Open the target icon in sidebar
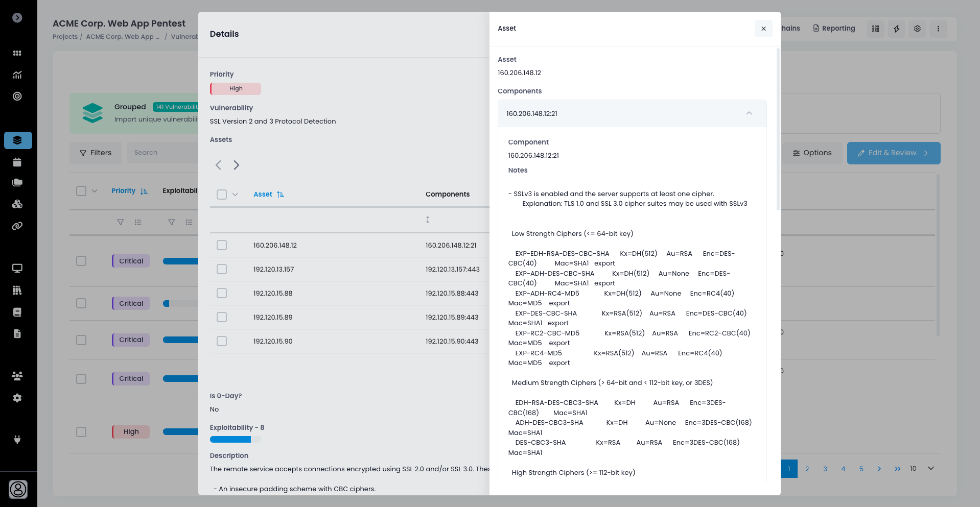The width and height of the screenshot is (980, 507). [x=17, y=96]
